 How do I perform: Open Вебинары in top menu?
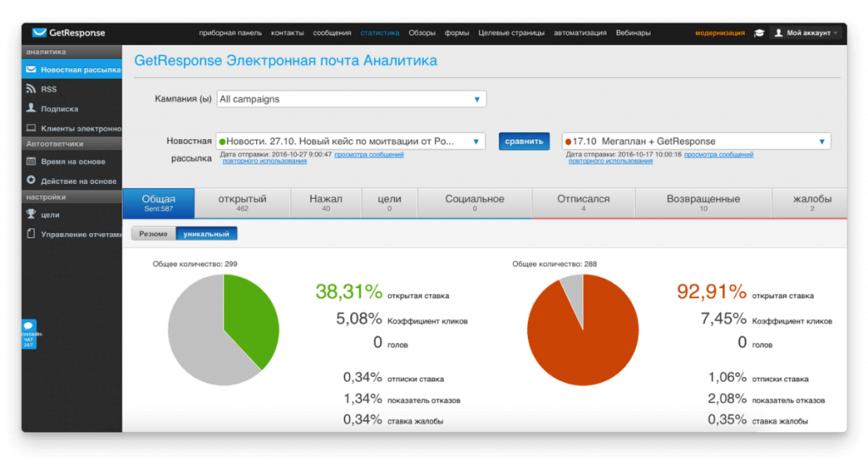(633, 33)
